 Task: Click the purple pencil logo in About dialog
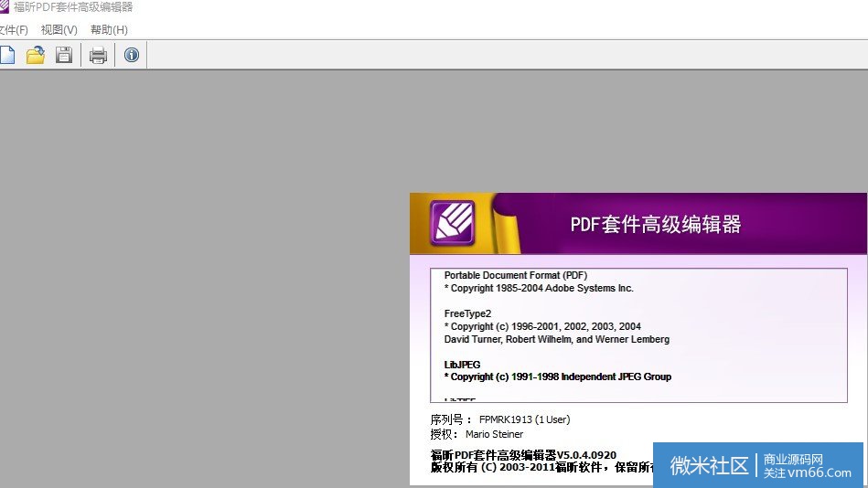(452, 223)
